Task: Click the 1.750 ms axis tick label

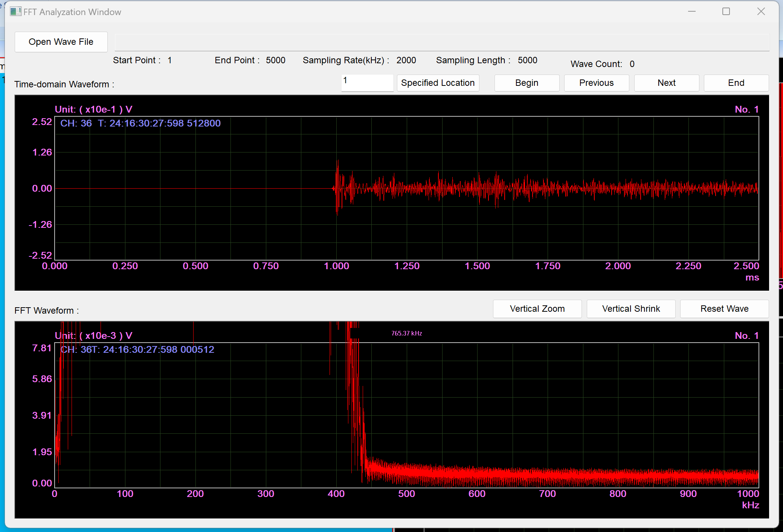Action: click(548, 266)
